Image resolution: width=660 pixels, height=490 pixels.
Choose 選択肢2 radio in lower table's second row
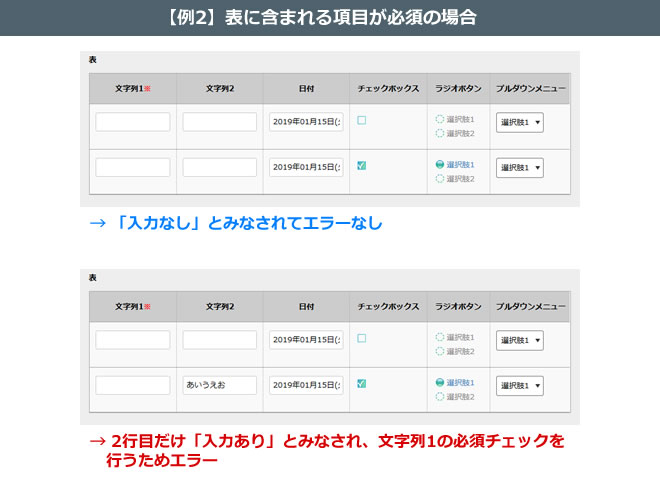(x=440, y=397)
